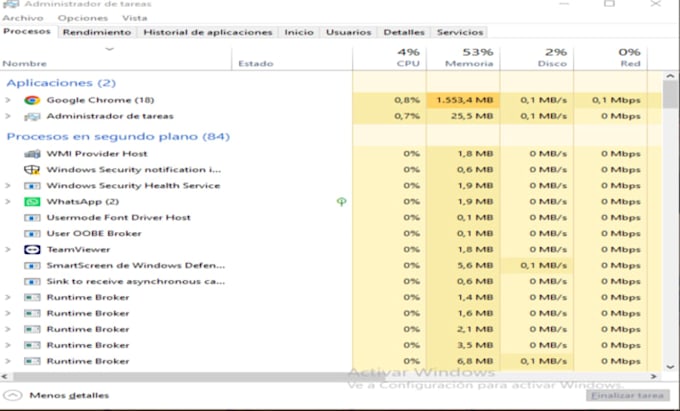Click the 1.553,4 MB memory cell for Chrome
The height and width of the screenshot is (411, 680).
coord(463,100)
